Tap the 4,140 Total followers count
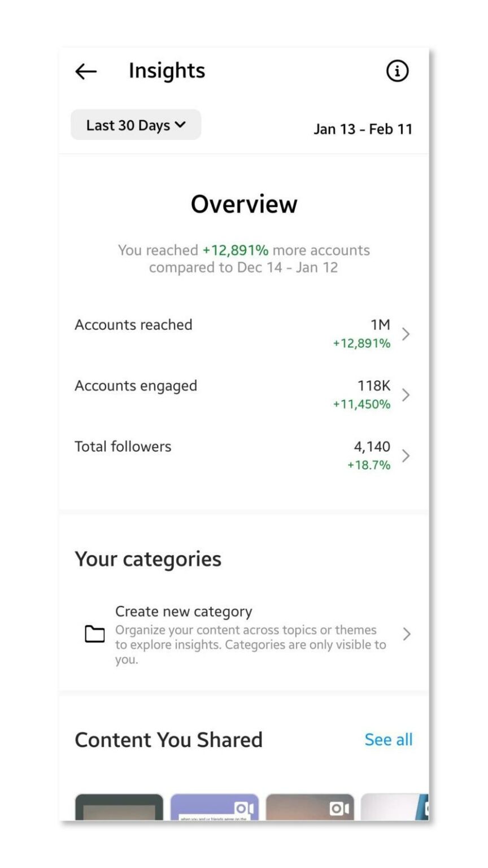 (x=371, y=446)
